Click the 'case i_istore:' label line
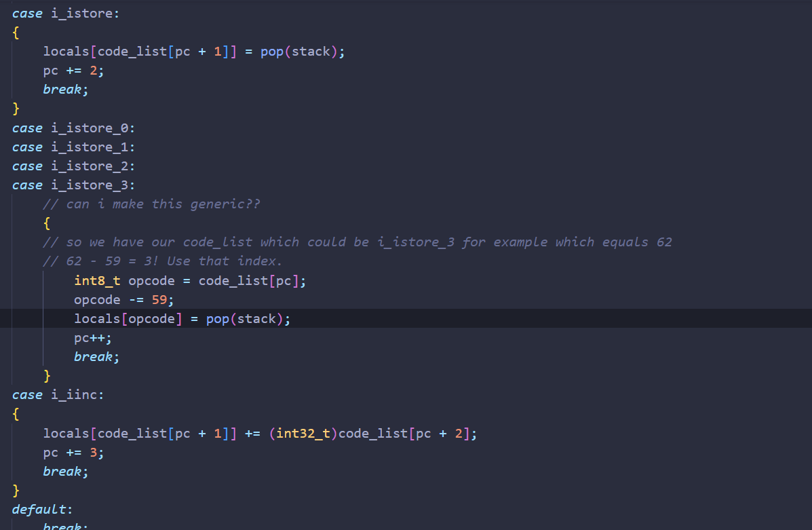This screenshot has width=812, height=530. (x=65, y=14)
